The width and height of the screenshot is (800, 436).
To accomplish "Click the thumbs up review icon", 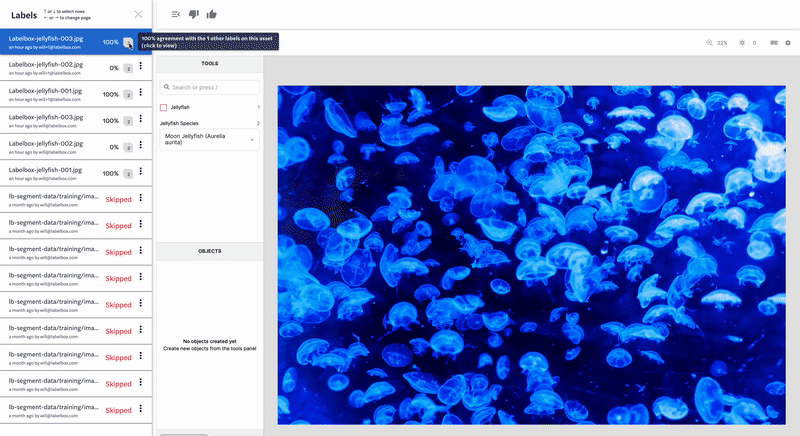I will [212, 14].
